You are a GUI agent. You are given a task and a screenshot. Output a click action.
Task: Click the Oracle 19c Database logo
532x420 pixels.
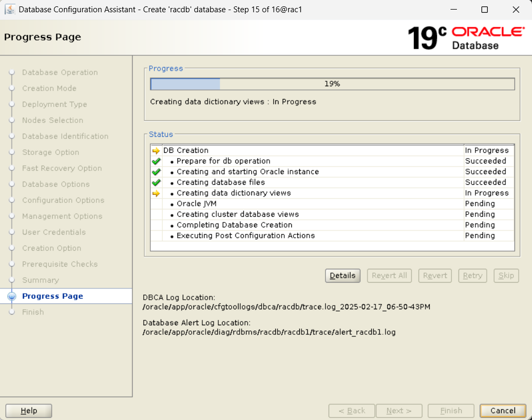pos(466,38)
